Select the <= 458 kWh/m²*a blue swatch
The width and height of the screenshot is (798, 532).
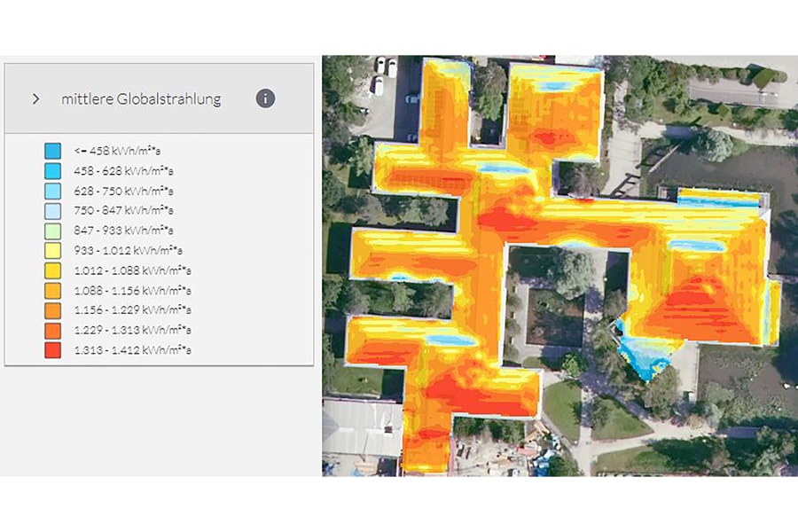(x=53, y=150)
